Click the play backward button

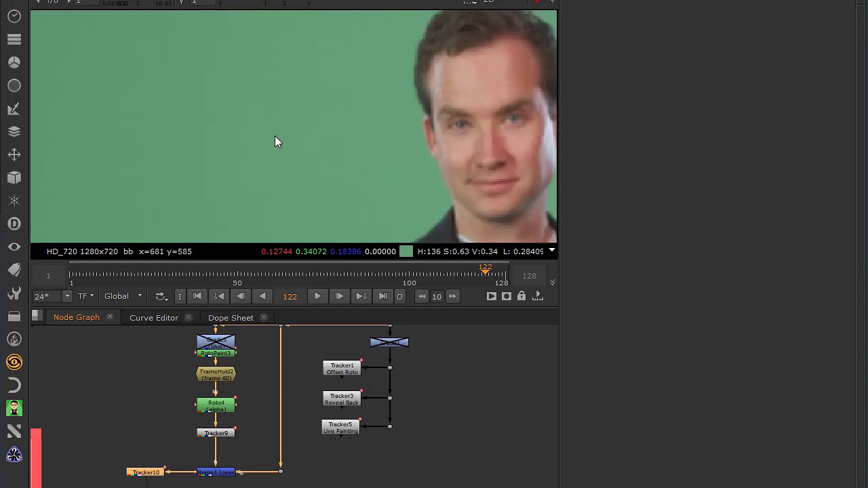coord(262,296)
